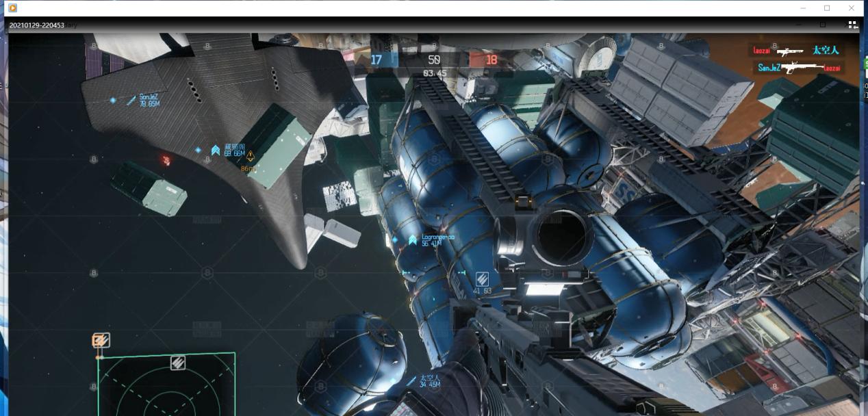The width and height of the screenshot is (868, 416).
Task: Click the video title 20210129-220453
Action: click(x=37, y=25)
